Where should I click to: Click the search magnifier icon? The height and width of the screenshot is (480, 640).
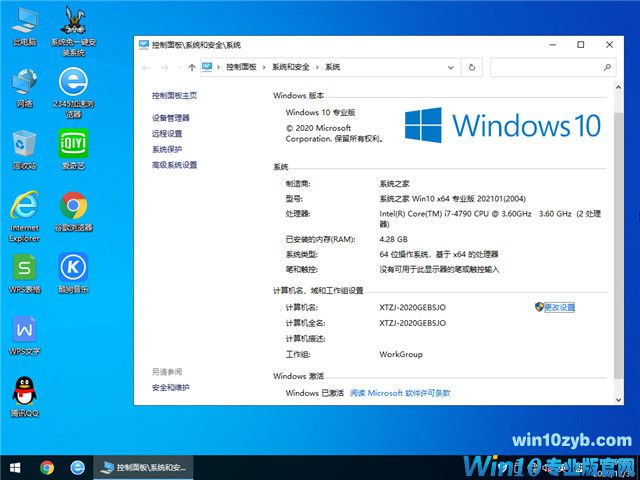point(607,67)
